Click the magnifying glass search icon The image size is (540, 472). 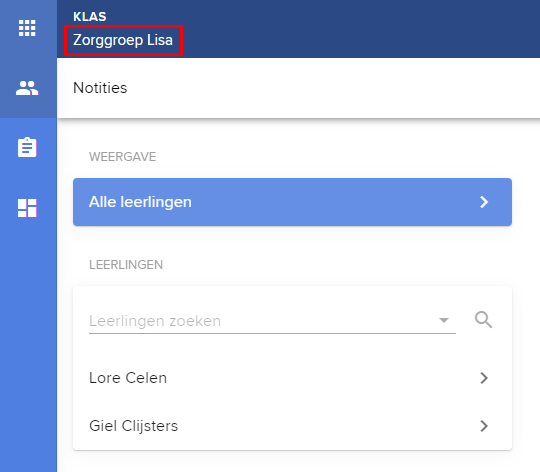pyautogui.click(x=484, y=320)
